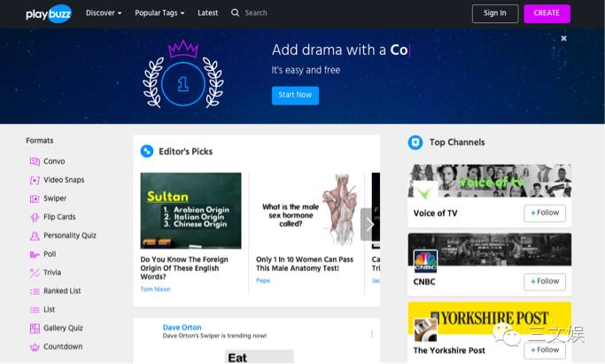
Task: Click the Editor's Picks section icon
Action: click(x=147, y=151)
